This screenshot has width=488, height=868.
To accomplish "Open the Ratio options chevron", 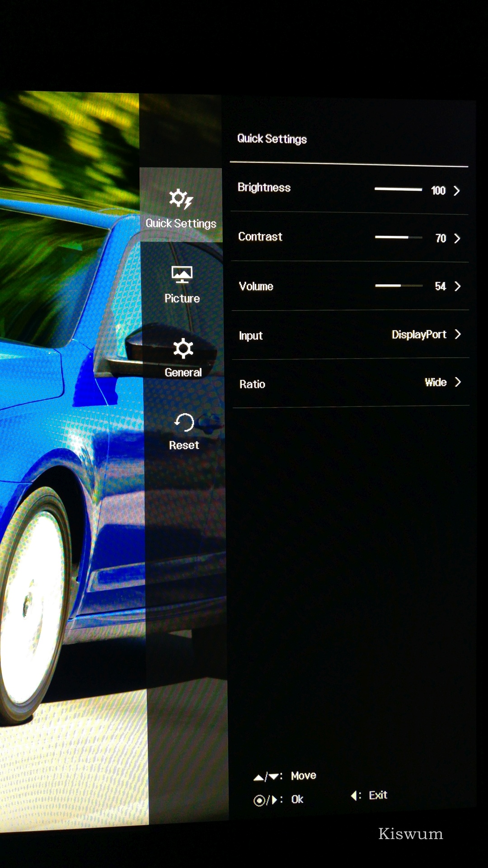I will pyautogui.click(x=458, y=382).
